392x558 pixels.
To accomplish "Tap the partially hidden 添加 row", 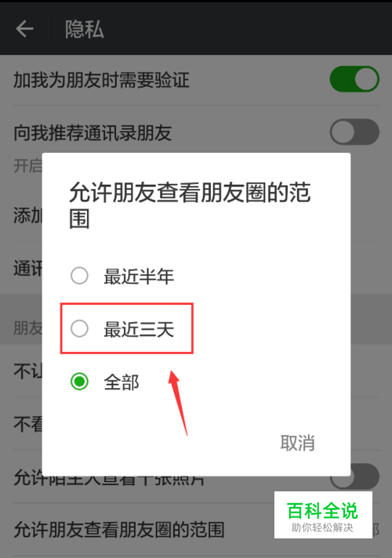I will (27, 216).
